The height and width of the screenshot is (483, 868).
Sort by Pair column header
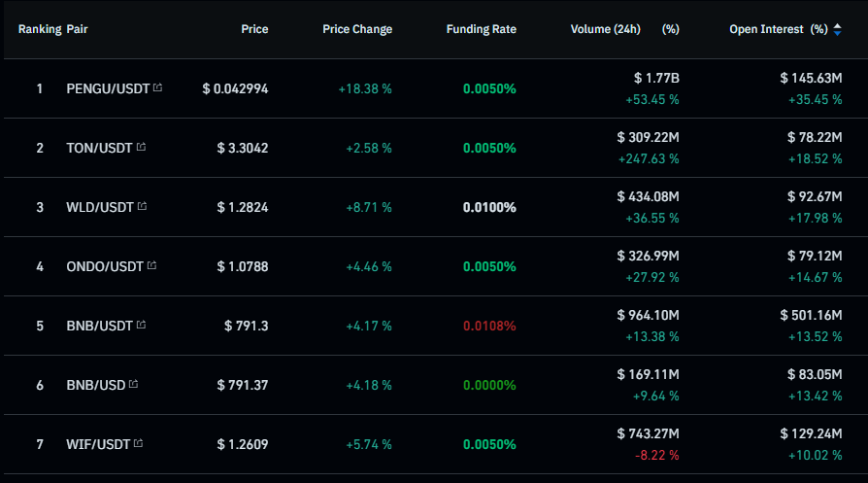[77, 29]
